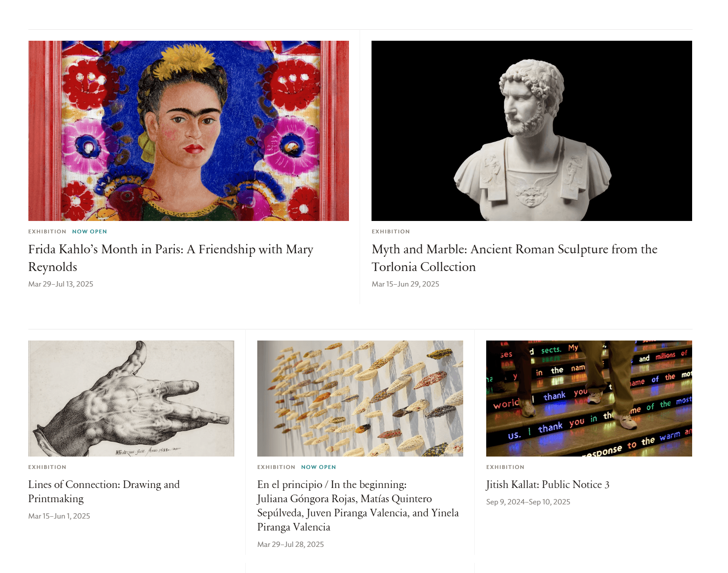Open Frida Kahlo's Month in Paris exhibition title
The height and width of the screenshot is (573, 728).
click(x=171, y=258)
